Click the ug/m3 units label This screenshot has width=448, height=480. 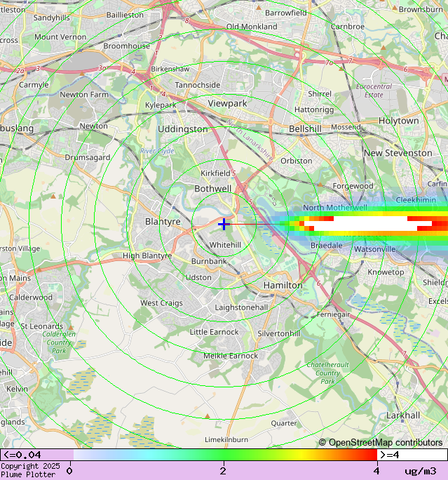pos(421,471)
